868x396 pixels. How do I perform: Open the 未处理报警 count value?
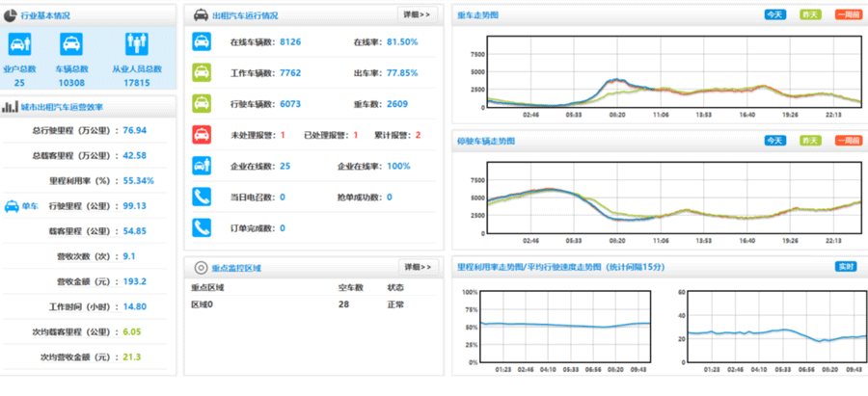coord(283,135)
